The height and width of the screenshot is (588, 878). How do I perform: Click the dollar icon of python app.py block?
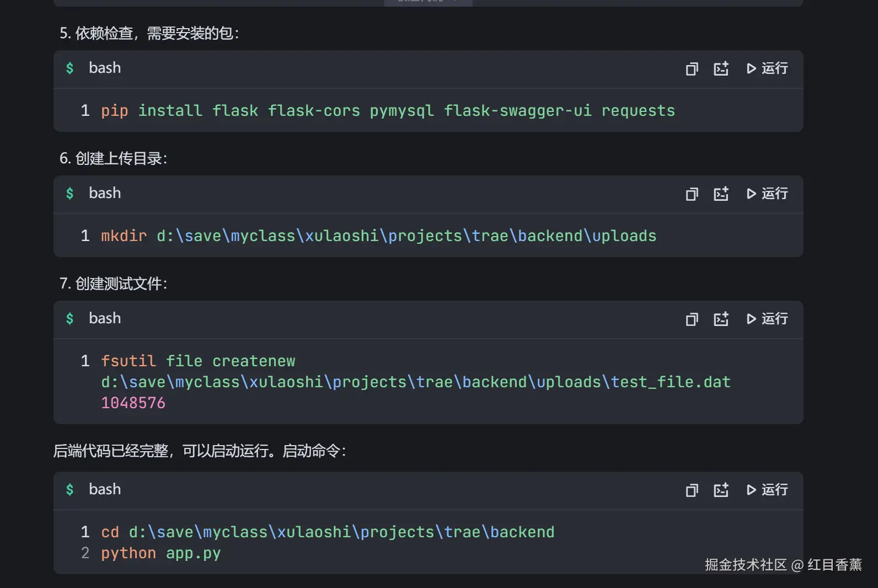pyautogui.click(x=69, y=490)
